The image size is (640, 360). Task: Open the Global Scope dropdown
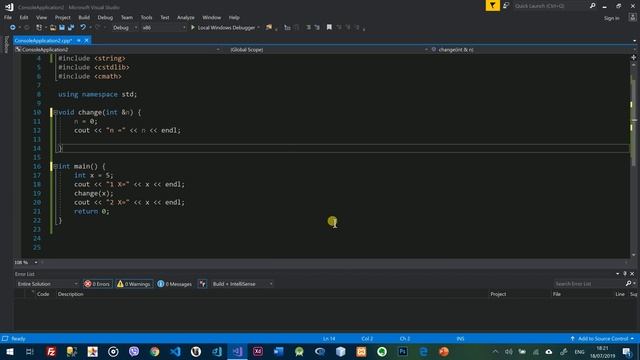pyautogui.click(x=329, y=49)
